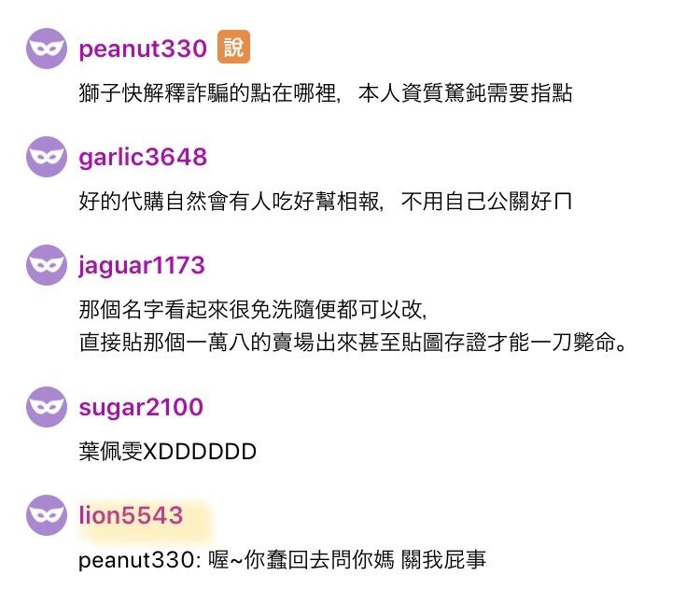Screen dimensions: 700x603
Task: Click peanut330's comment asking lion to explain
Action: point(326,93)
